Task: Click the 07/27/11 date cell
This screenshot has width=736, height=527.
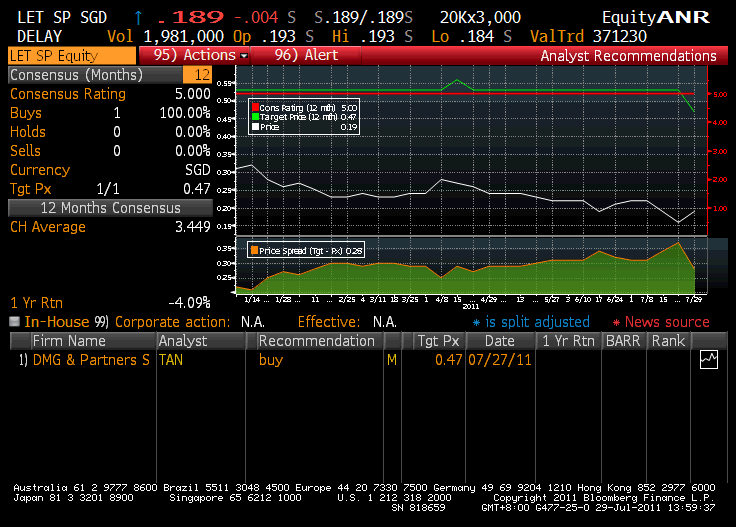Action: pyautogui.click(x=500, y=360)
